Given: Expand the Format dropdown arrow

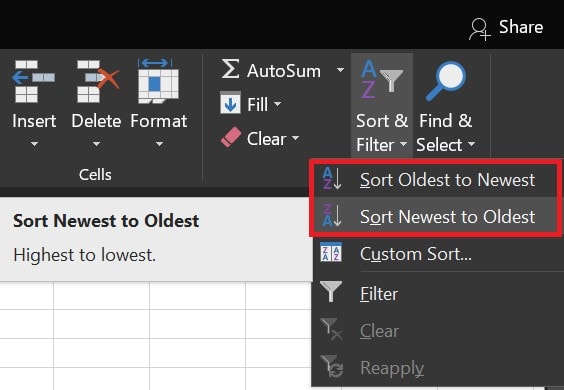Looking at the screenshot, I should pyautogui.click(x=159, y=144).
